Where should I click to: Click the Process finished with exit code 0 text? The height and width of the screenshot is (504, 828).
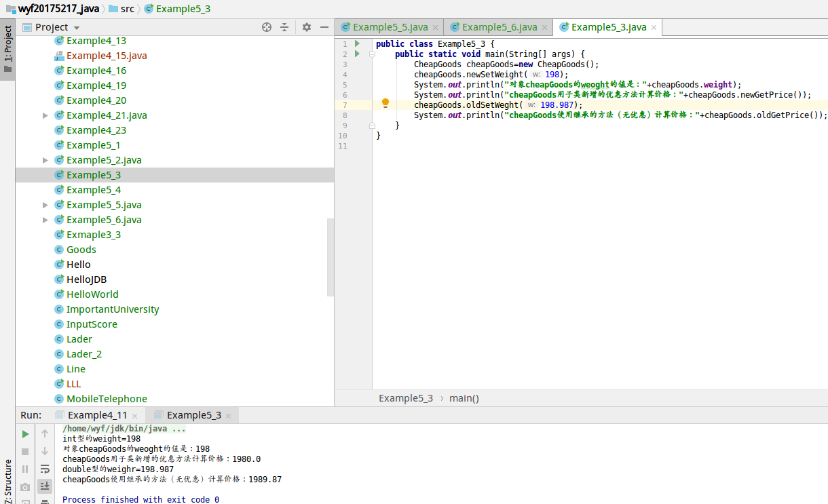click(x=140, y=499)
